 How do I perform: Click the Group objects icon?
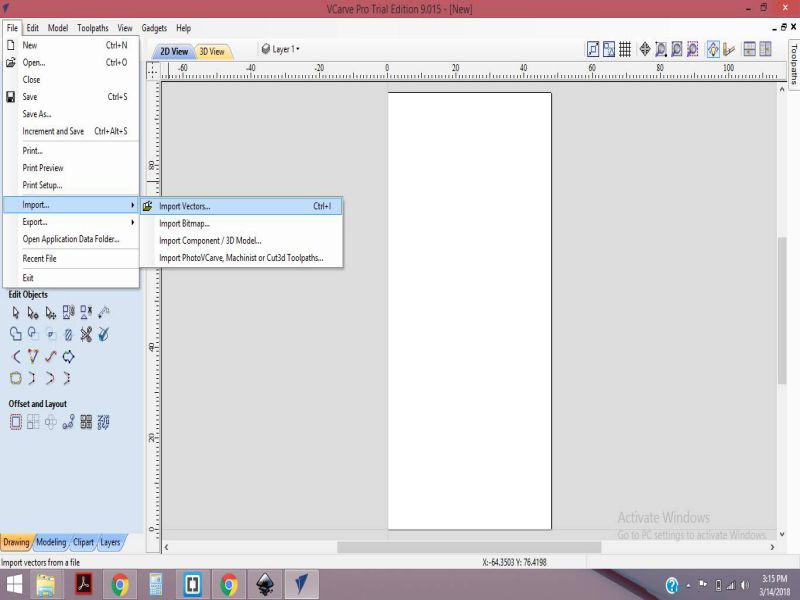click(x=68, y=312)
